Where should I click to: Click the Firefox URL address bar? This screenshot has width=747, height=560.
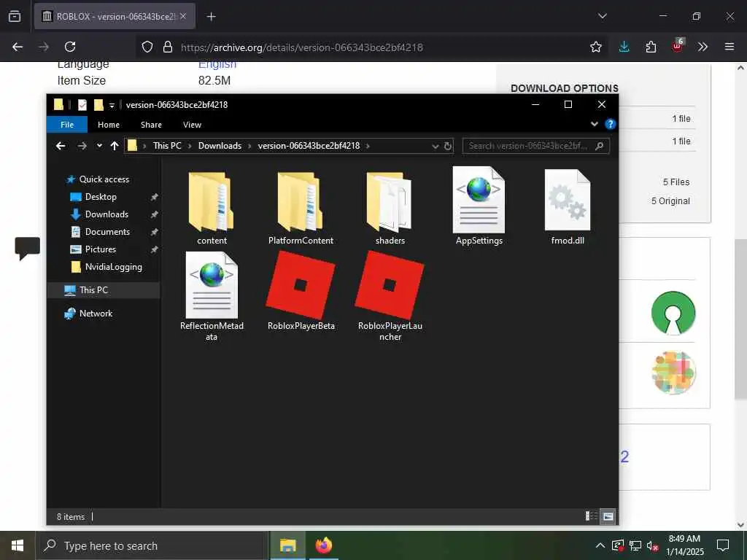[x=371, y=47]
